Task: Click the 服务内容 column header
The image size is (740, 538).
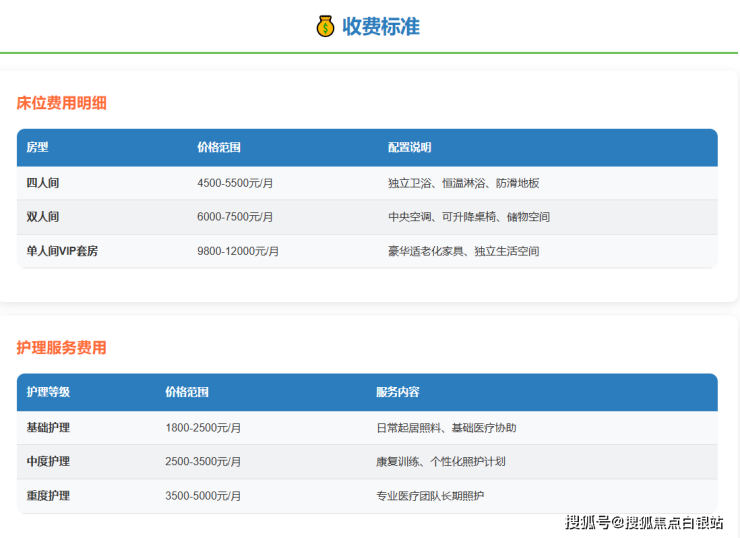Action: coord(397,392)
